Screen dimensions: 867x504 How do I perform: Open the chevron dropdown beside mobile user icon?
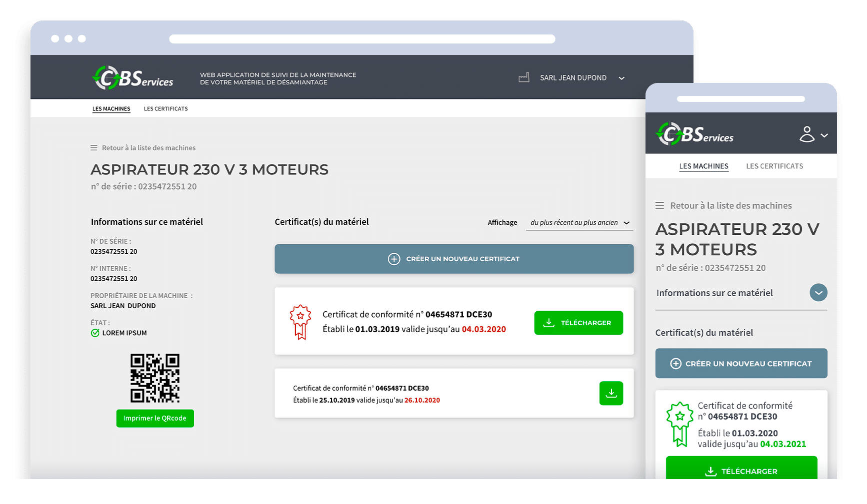[824, 135]
